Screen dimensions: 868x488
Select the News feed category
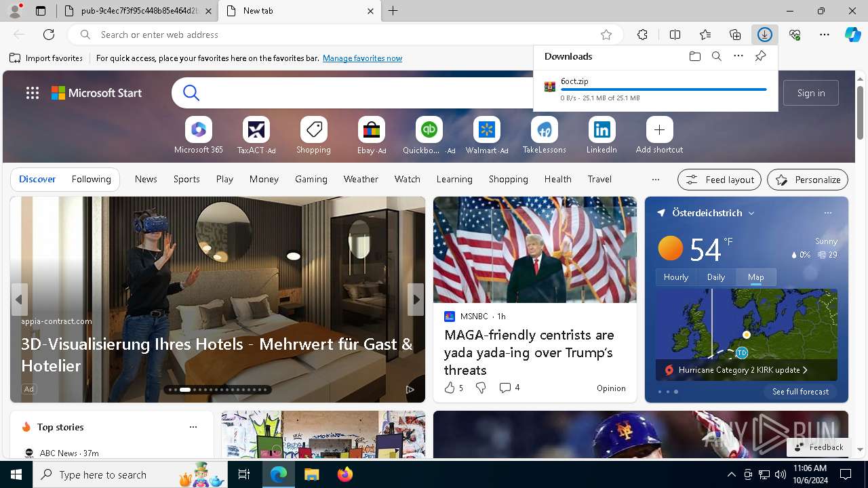[x=146, y=179]
